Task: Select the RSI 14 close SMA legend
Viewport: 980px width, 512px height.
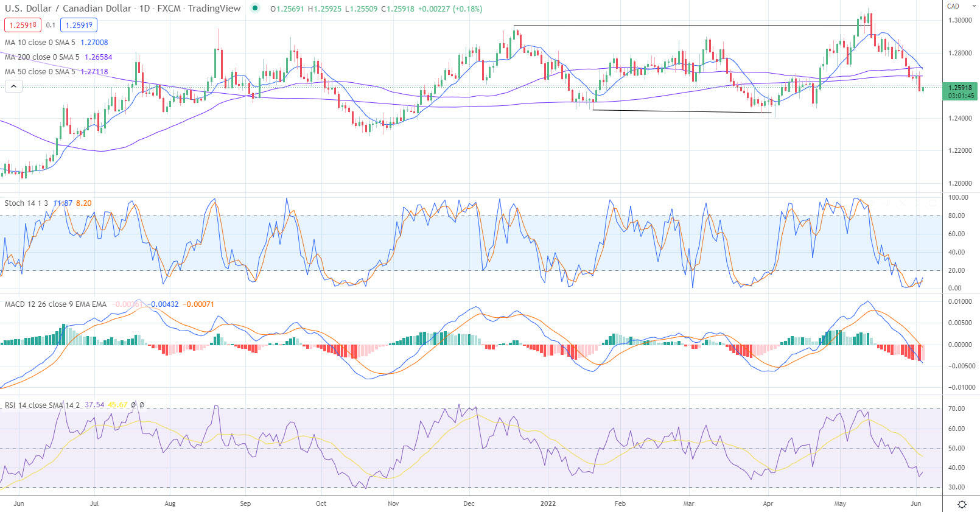Action: (x=42, y=405)
